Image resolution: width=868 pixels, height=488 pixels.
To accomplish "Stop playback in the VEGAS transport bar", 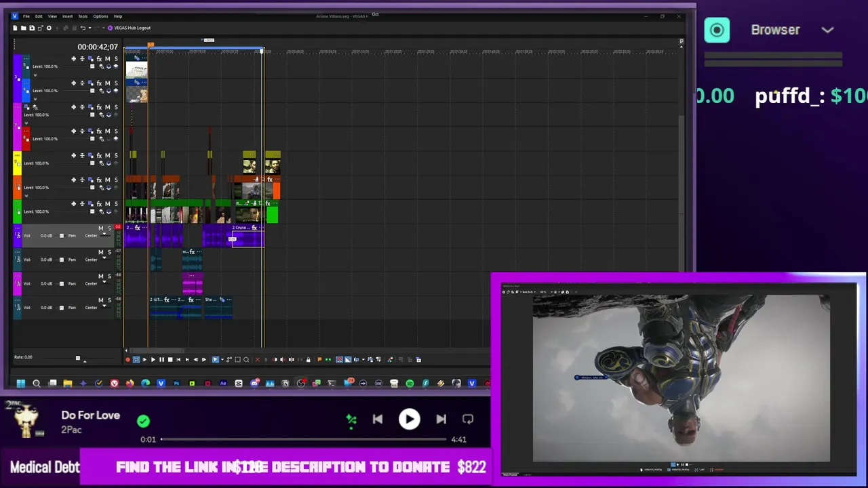I will click(x=170, y=359).
